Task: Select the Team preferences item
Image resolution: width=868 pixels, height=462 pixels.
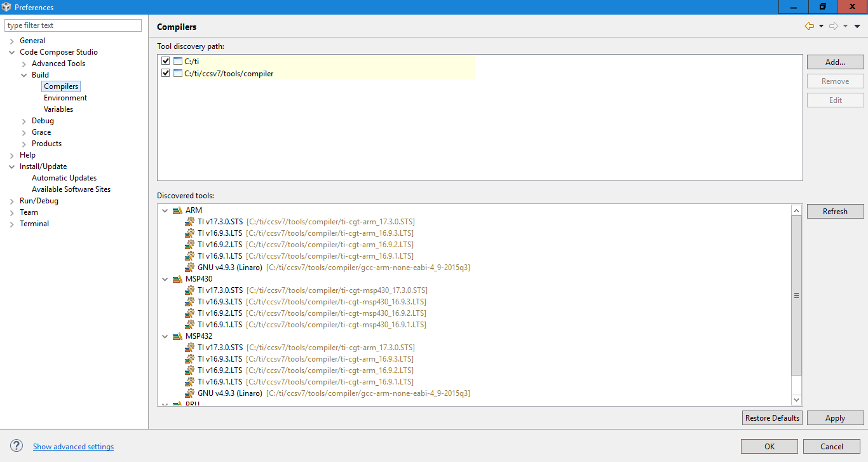Action: [29, 212]
